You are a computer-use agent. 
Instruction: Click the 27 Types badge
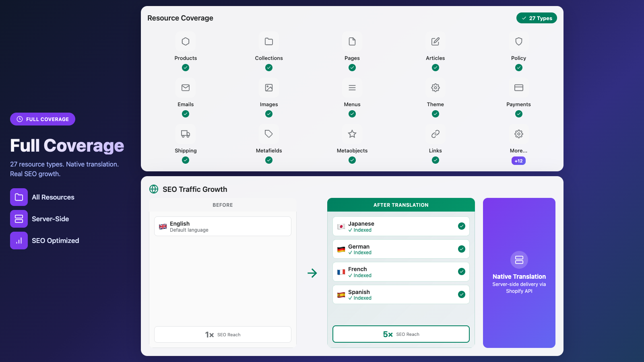[x=537, y=18]
